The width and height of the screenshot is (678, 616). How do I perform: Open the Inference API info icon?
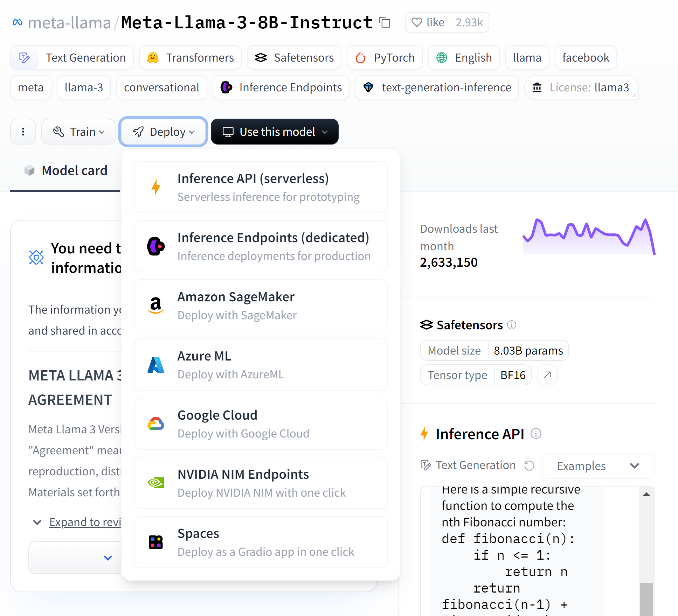[536, 434]
